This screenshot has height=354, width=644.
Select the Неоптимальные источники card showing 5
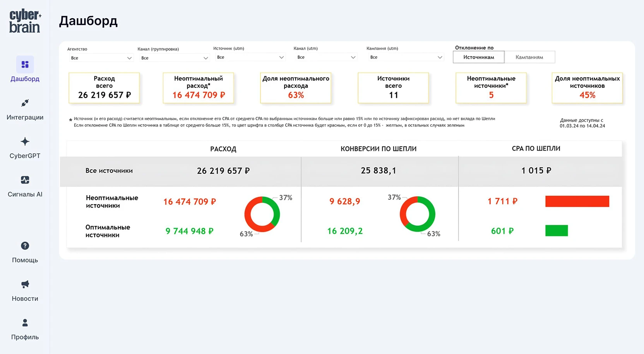point(491,88)
